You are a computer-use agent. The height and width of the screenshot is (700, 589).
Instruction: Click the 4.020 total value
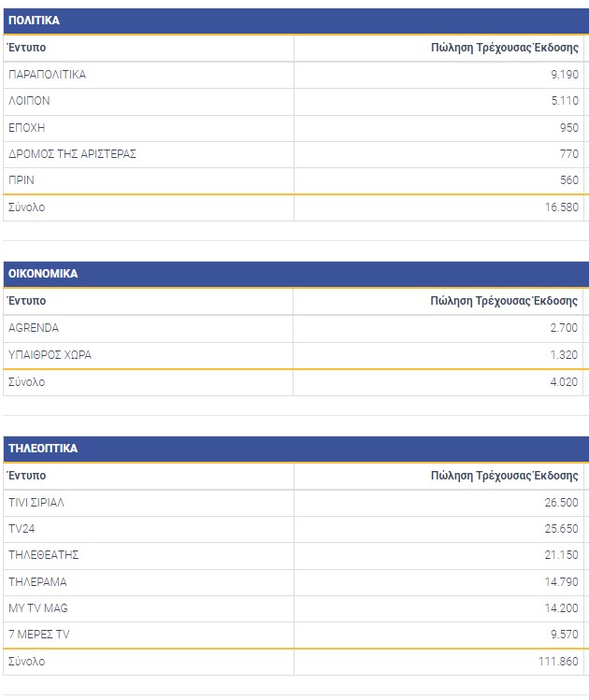564,381
